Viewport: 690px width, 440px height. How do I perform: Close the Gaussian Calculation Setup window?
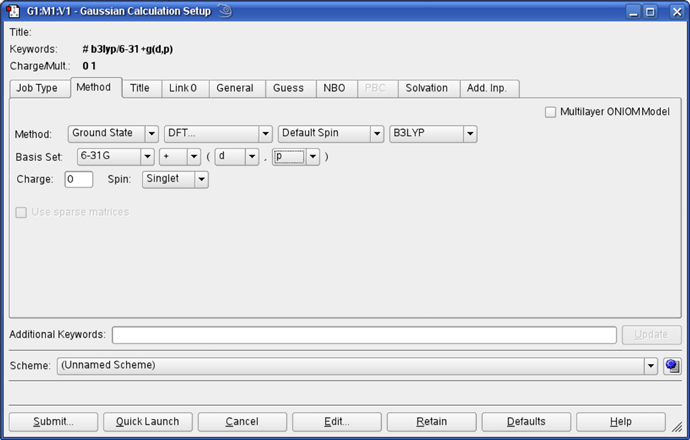click(677, 11)
